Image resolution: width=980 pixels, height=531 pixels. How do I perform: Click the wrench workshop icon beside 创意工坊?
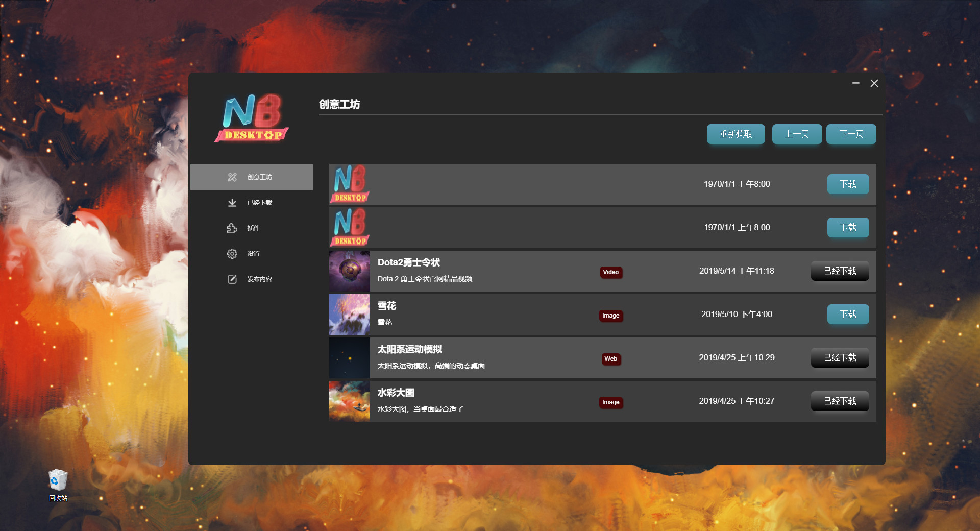pyautogui.click(x=232, y=177)
